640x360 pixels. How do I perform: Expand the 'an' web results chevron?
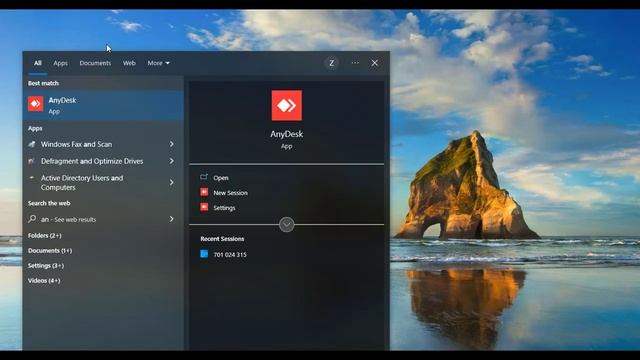tap(171, 219)
